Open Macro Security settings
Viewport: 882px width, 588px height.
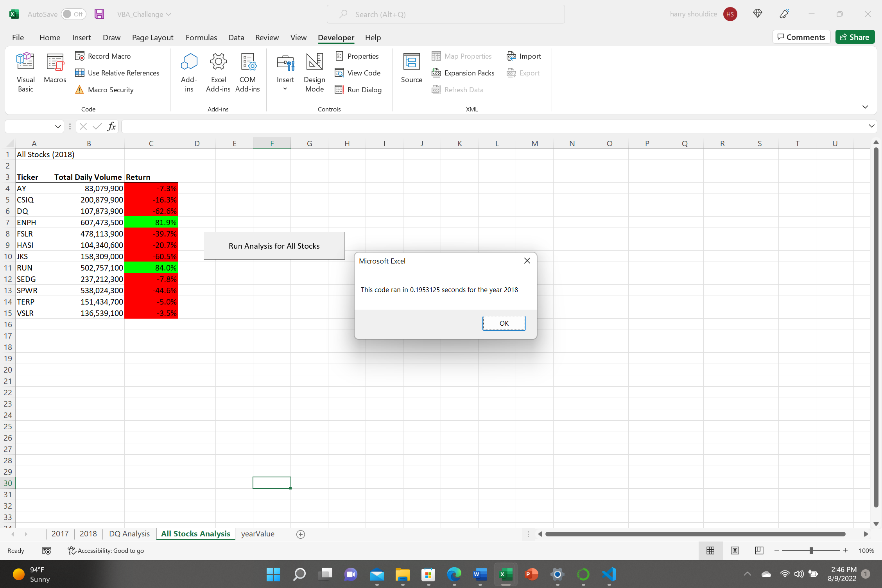[x=104, y=90]
